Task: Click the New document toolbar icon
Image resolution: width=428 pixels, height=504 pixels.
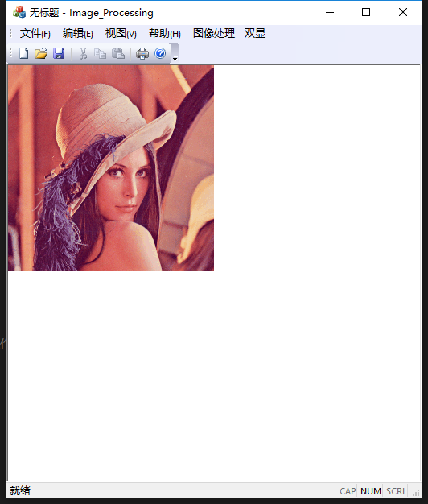Action: pyautogui.click(x=24, y=53)
